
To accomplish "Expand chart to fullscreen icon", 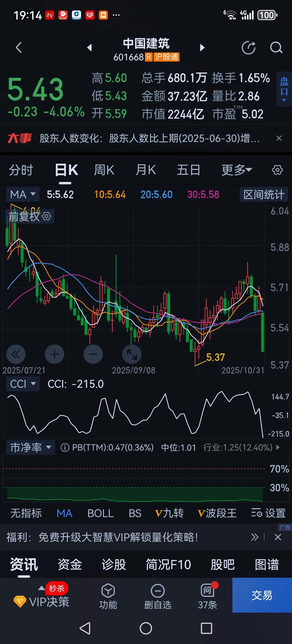I will click(x=132, y=354).
